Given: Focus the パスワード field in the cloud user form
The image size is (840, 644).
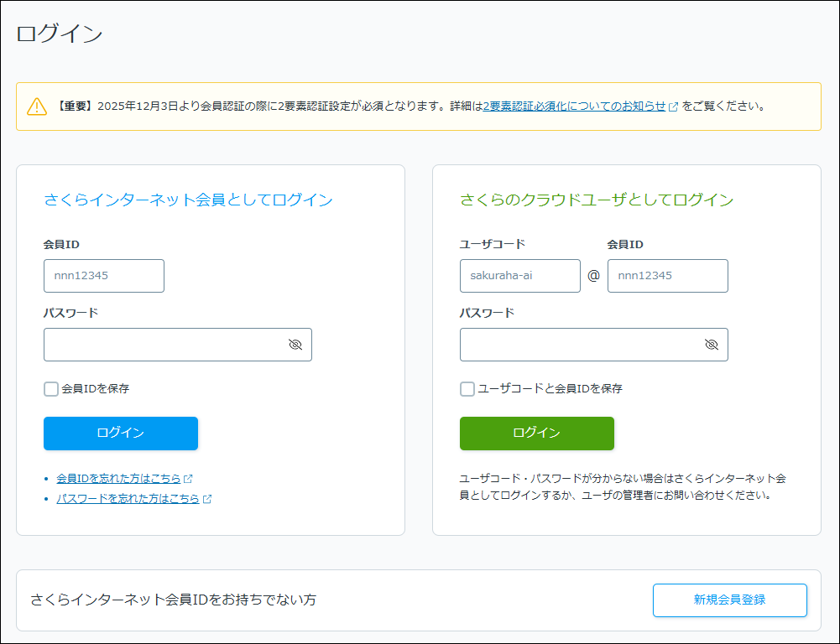Looking at the screenshot, I should [x=579, y=345].
